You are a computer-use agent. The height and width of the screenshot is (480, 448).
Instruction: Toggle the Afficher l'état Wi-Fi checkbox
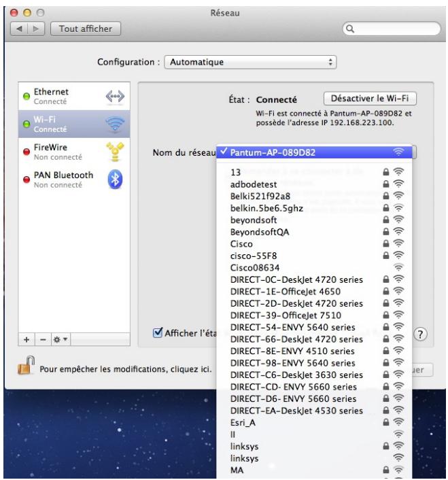pyautogui.click(x=159, y=332)
